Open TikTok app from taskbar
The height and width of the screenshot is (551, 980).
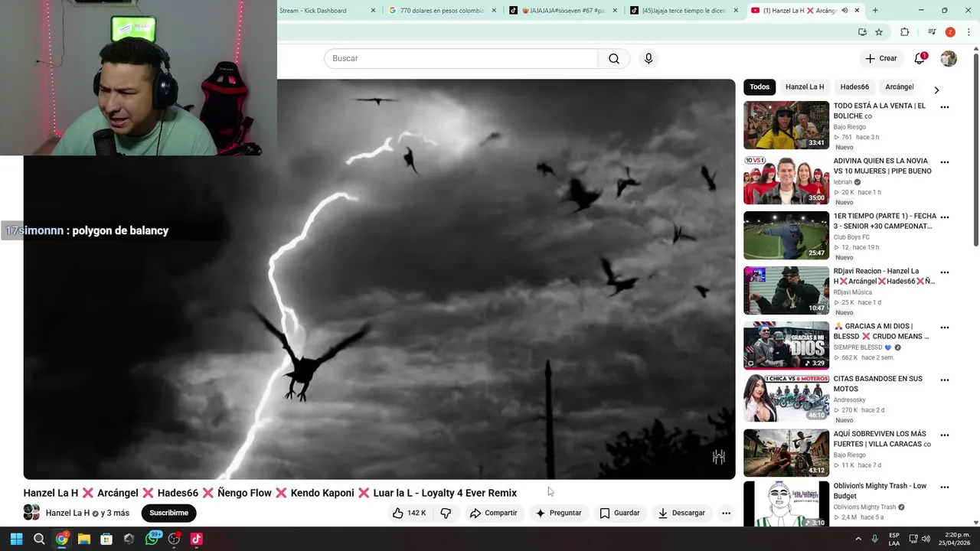pyautogui.click(x=196, y=539)
